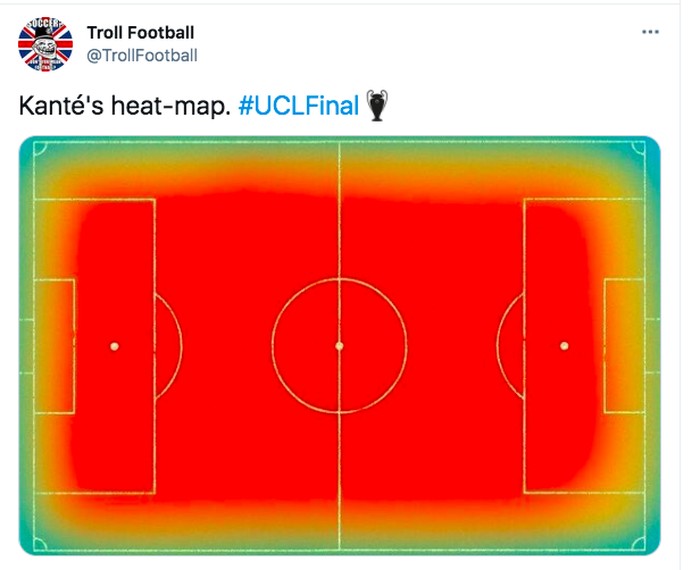Screen dimensions: 700x570
Task: Click the red area inside right penalty box
Action: 563,250
